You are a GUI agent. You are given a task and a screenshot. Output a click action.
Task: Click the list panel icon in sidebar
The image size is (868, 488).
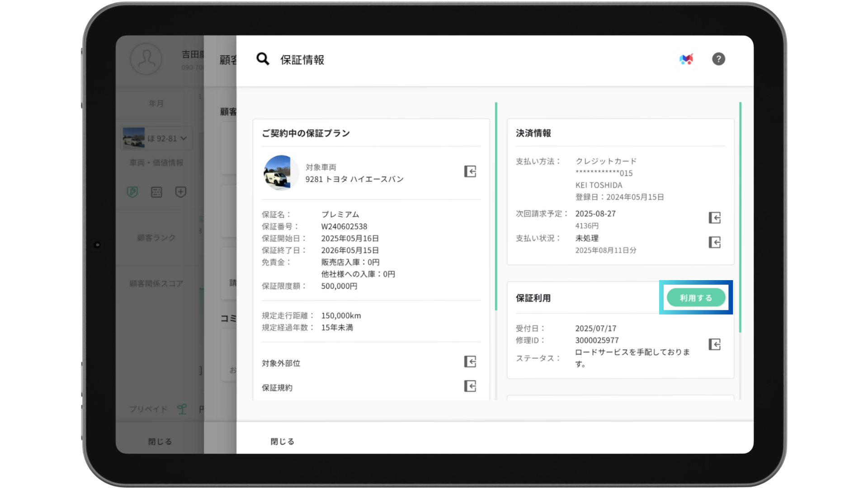pyautogui.click(x=156, y=192)
